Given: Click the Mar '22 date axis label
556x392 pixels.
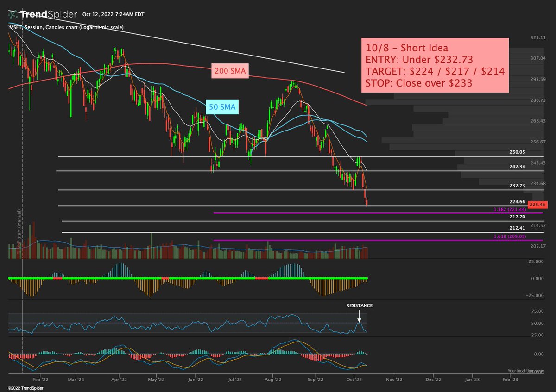Looking at the screenshot, I should tap(76, 379).
